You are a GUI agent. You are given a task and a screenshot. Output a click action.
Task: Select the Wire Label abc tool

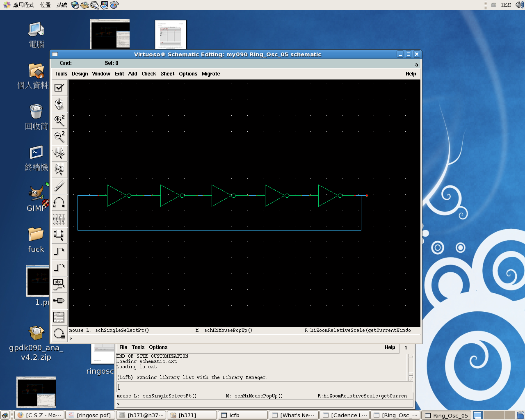click(x=59, y=284)
